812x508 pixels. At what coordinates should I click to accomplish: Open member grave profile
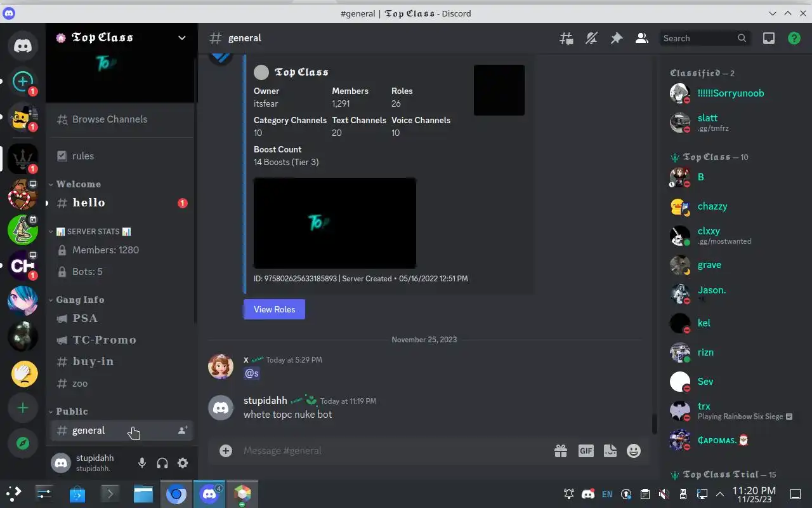(x=731, y=265)
